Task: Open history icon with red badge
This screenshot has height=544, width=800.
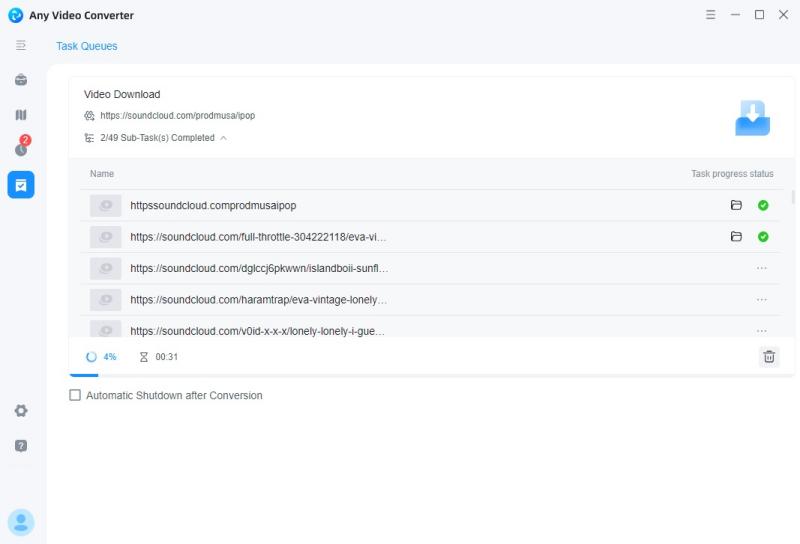Action: (x=21, y=149)
